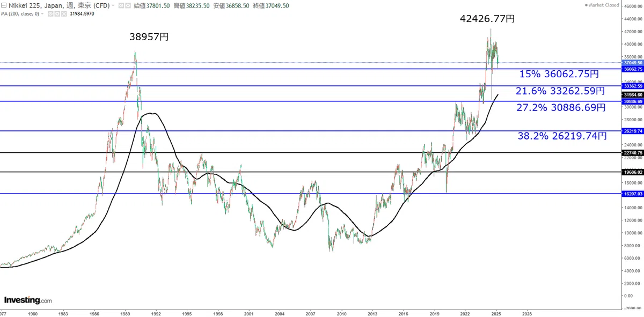Click 1998 on the time axis
The image size is (644, 317).
click(218, 313)
